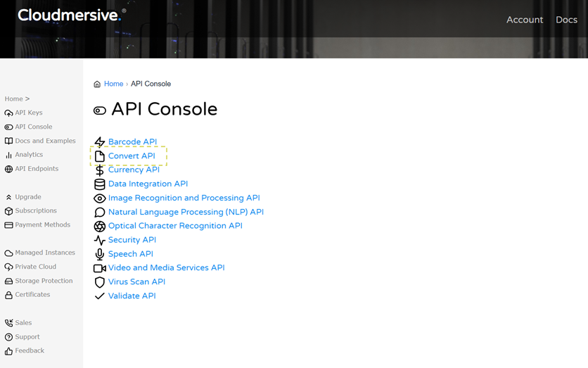Click the dollar icon beside Currency API
588x368 pixels.
[x=99, y=170]
